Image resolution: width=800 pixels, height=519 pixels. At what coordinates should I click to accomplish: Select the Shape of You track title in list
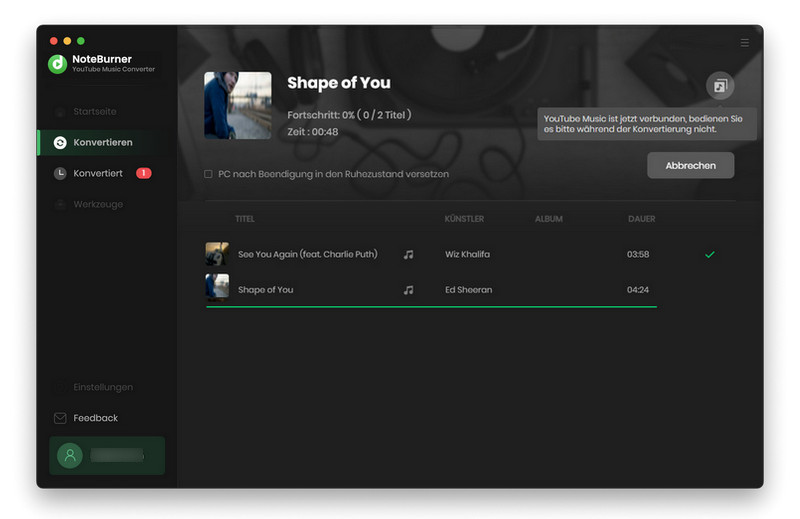(265, 290)
